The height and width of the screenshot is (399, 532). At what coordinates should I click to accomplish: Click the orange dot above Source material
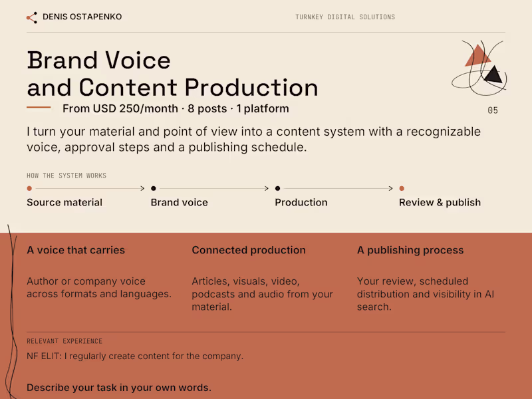[x=29, y=188]
